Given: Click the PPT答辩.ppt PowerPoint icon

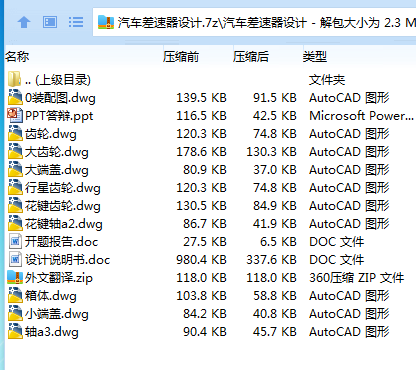Looking at the screenshot, I should click(15, 115).
